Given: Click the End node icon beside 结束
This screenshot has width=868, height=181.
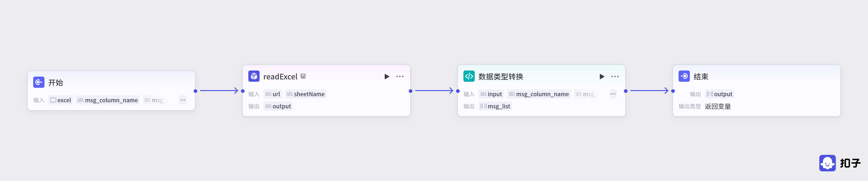Looking at the screenshot, I should (684, 76).
